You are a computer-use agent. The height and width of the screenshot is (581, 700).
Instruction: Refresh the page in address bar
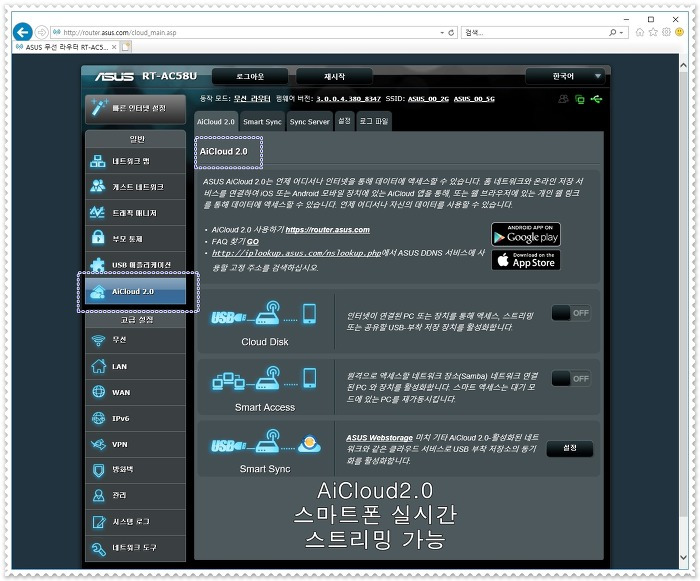(x=451, y=33)
